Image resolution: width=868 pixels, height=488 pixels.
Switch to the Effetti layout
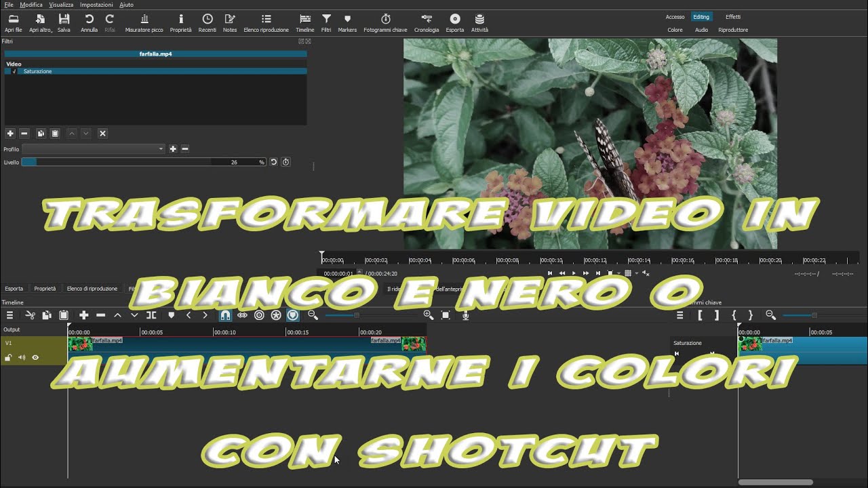pyautogui.click(x=733, y=17)
